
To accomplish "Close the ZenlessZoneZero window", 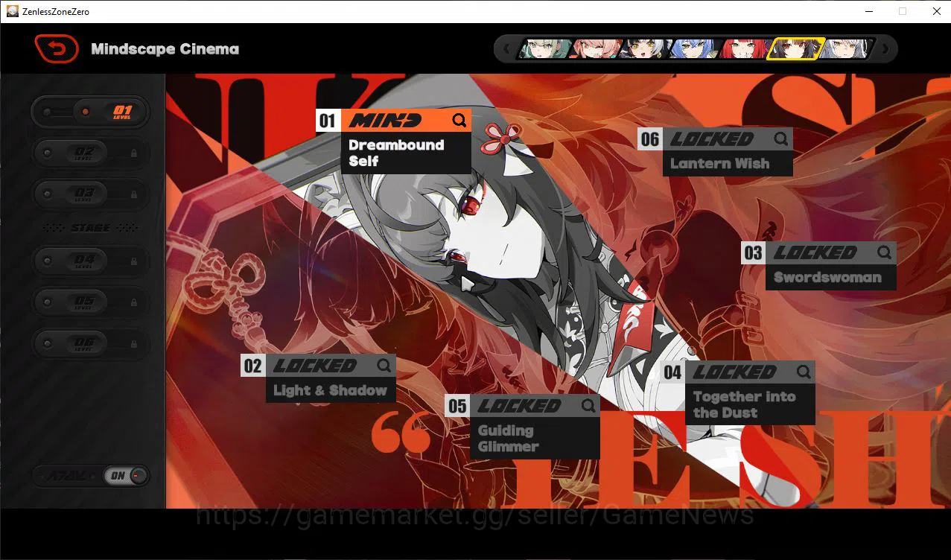I will tap(936, 11).
